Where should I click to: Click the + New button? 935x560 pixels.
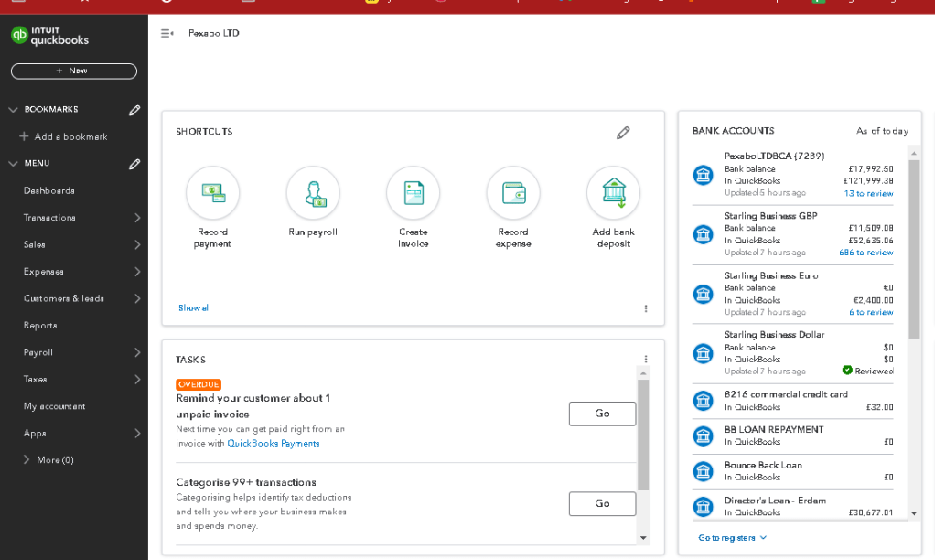(74, 71)
